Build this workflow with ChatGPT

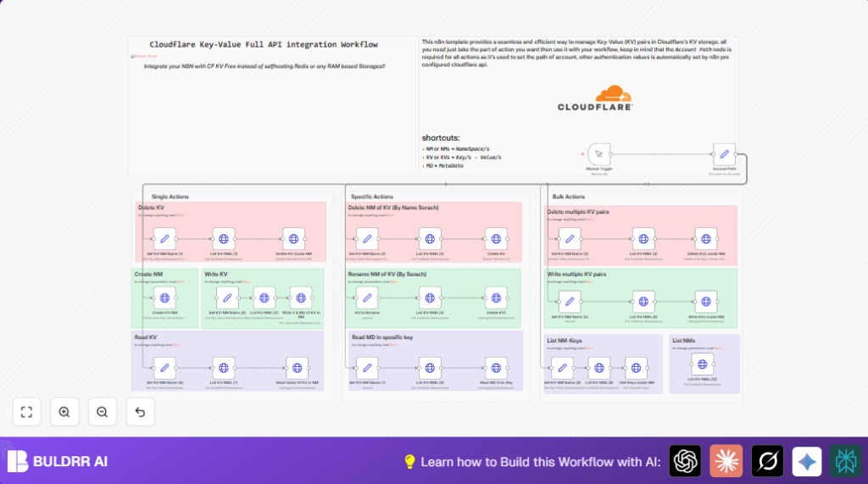click(x=685, y=461)
